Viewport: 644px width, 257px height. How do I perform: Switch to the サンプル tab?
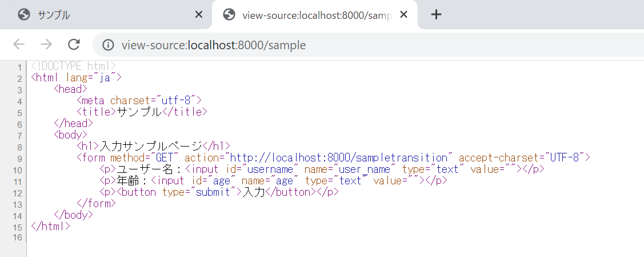click(x=106, y=15)
